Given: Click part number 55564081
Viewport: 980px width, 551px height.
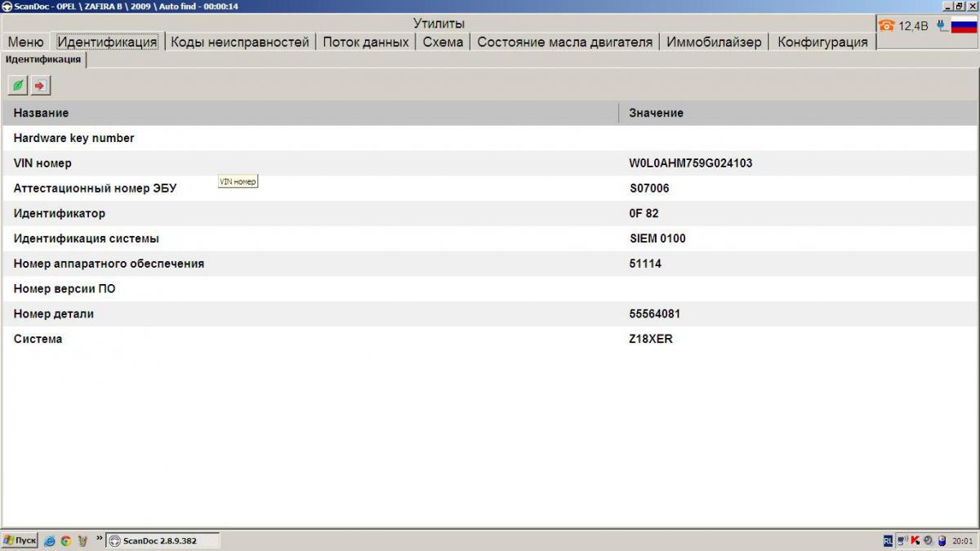Looking at the screenshot, I should pyautogui.click(x=655, y=314).
